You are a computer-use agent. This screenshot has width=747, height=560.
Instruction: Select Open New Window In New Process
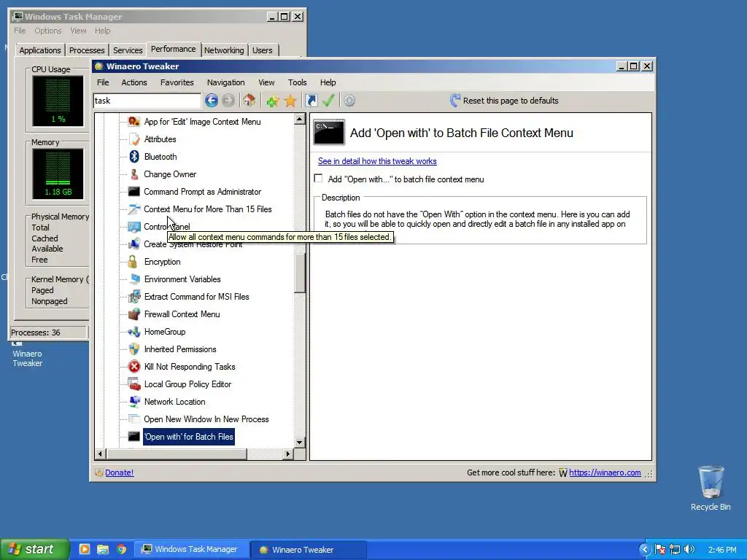206,419
